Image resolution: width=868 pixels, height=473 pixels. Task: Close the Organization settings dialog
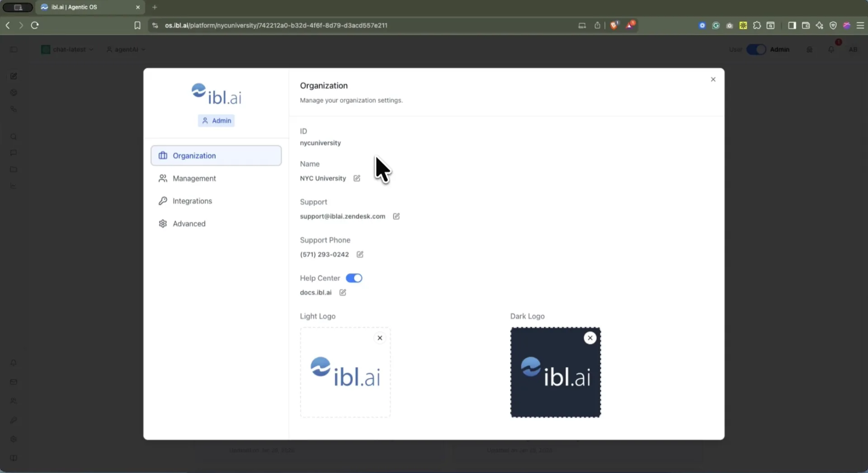tap(713, 80)
